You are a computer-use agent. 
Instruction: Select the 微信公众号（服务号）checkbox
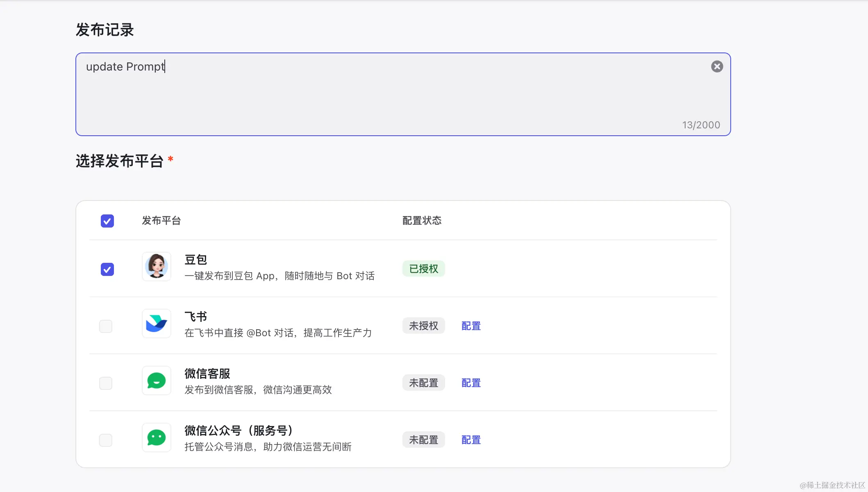[x=106, y=440]
